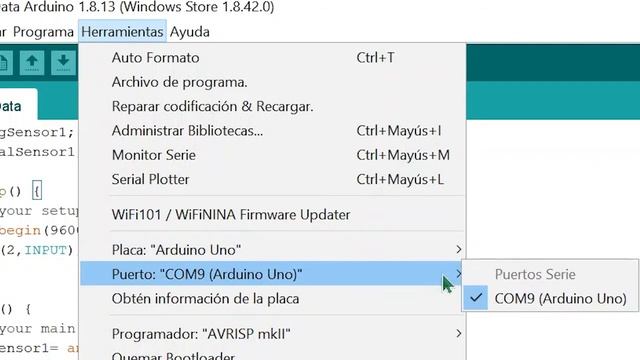Click the code line ending in "gSensor1;"

tap(37, 132)
